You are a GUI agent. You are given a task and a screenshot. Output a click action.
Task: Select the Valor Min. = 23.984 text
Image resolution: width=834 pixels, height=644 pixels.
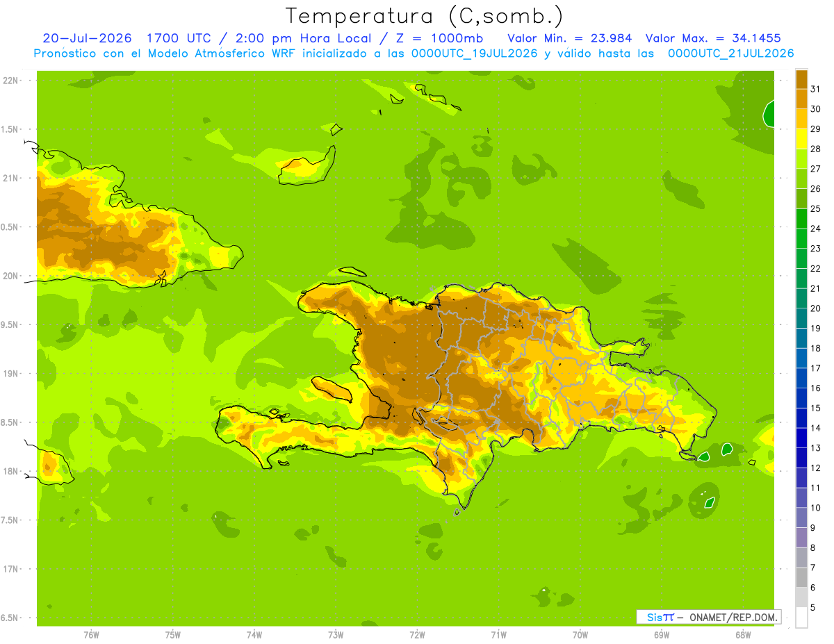(x=570, y=38)
